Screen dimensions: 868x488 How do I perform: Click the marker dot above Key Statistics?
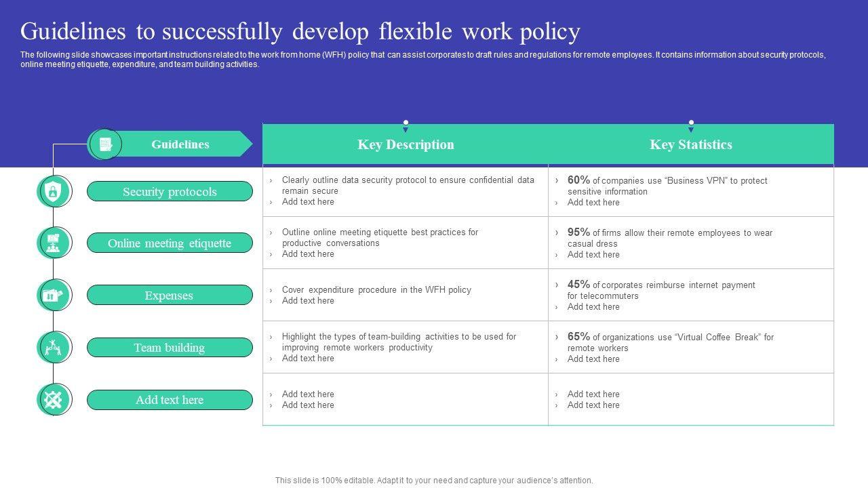[x=691, y=123]
